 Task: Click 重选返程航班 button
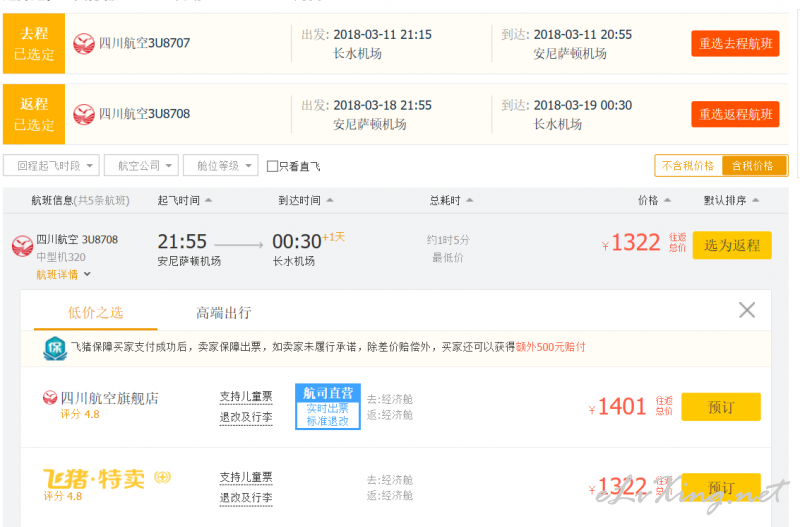[x=735, y=114]
